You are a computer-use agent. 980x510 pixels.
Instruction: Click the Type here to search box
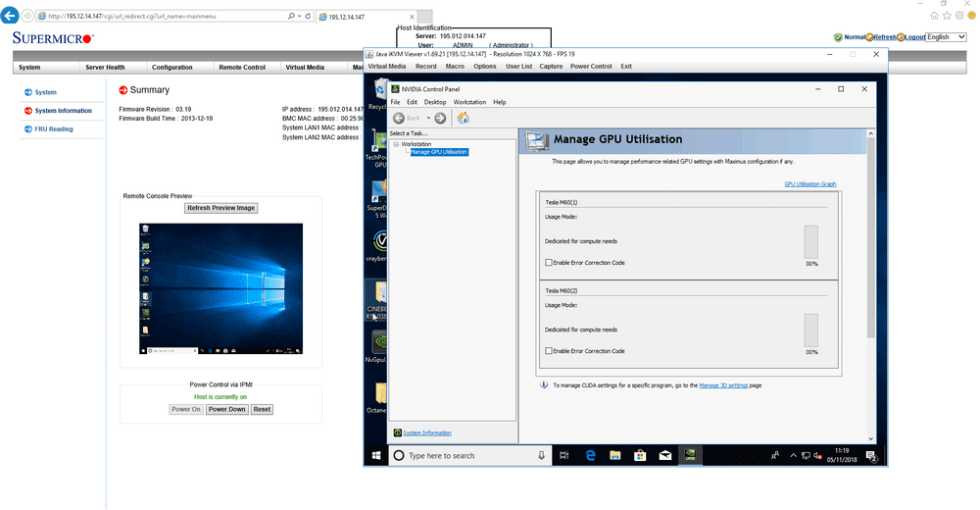(x=470, y=455)
